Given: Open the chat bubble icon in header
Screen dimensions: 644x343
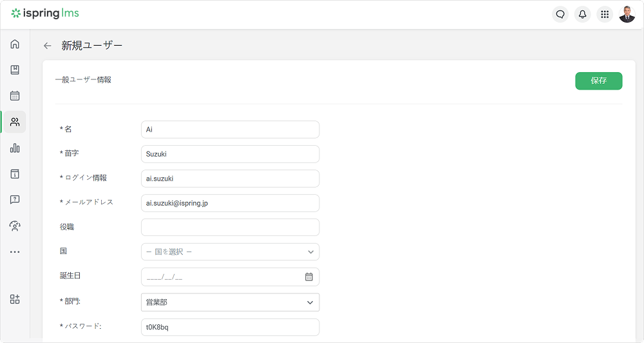Looking at the screenshot, I should pos(560,14).
